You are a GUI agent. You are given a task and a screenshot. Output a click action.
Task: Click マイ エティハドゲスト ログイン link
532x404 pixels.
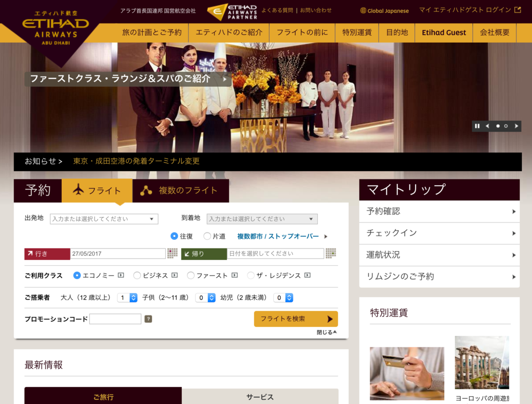click(x=465, y=10)
